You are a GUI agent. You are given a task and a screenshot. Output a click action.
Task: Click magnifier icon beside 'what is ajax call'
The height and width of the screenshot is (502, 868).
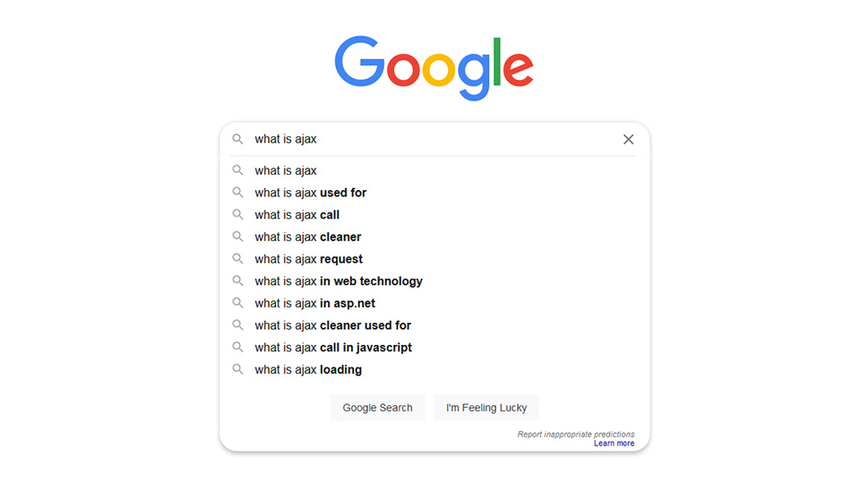click(x=237, y=214)
